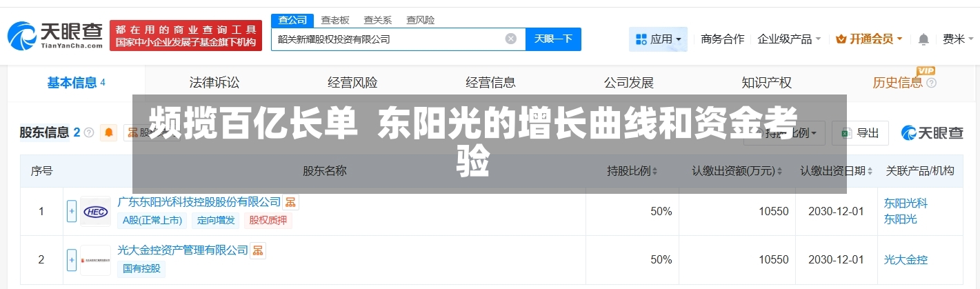Switch to the 法律诉讼 tab
The width and height of the screenshot is (980, 289).
pos(214,83)
